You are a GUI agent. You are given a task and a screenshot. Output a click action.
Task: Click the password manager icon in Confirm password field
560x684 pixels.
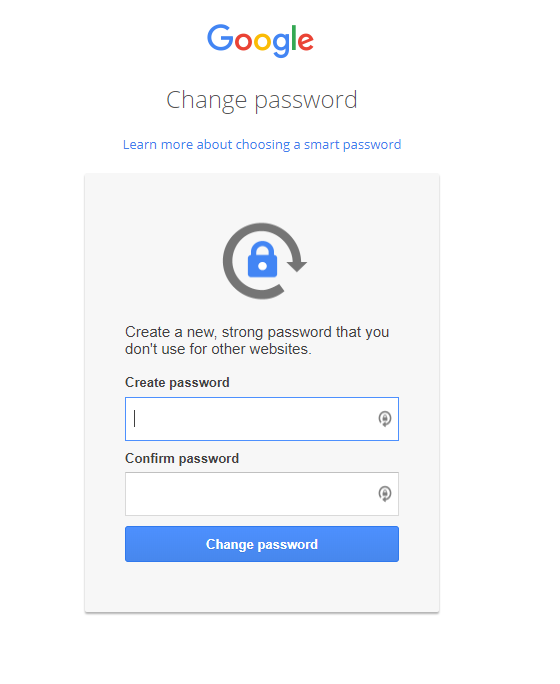tap(384, 494)
